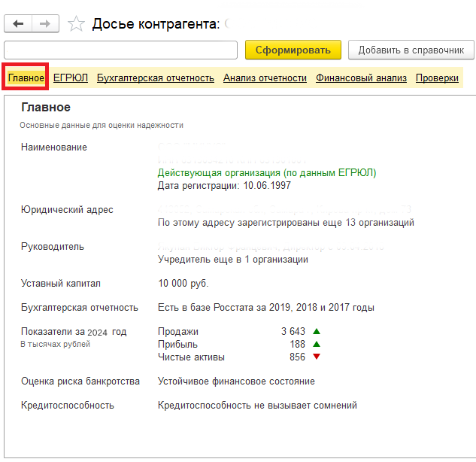Click the back navigation arrow

[x=19, y=24]
